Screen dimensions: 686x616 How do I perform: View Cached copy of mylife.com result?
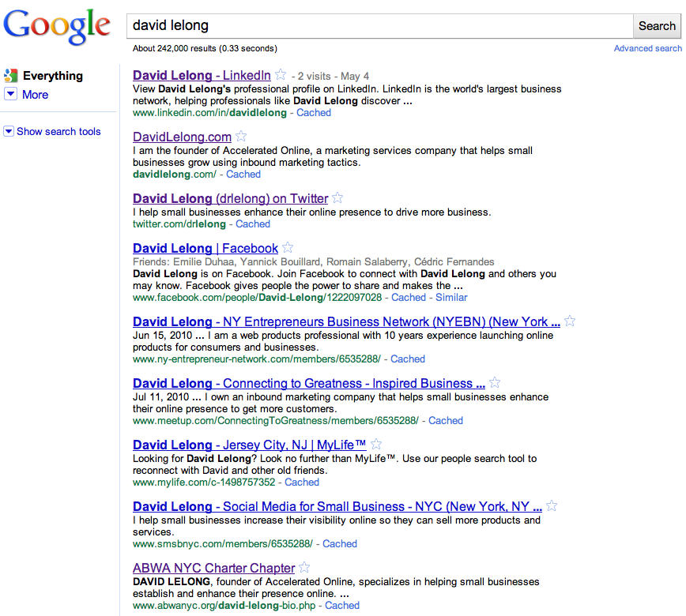coord(302,483)
